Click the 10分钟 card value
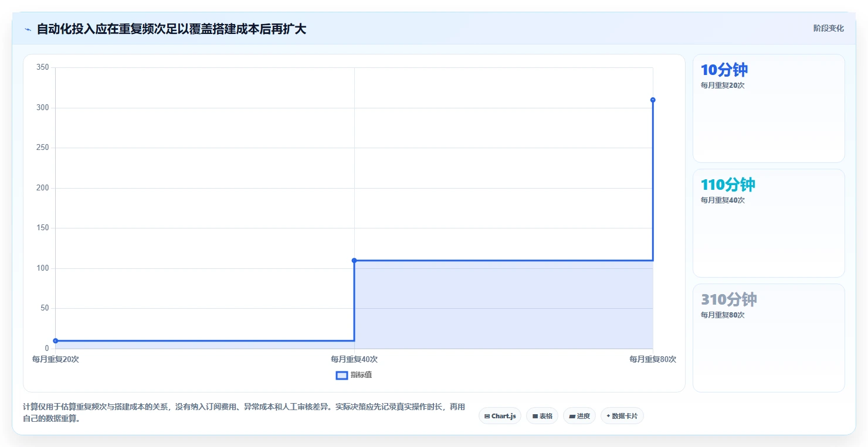Screen dimensions: 868x447 [x=724, y=70]
